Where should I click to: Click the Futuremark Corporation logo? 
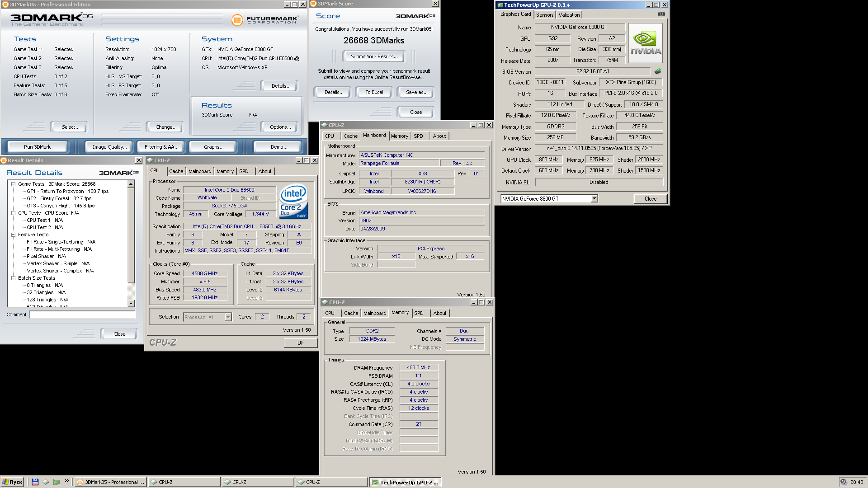tap(265, 19)
